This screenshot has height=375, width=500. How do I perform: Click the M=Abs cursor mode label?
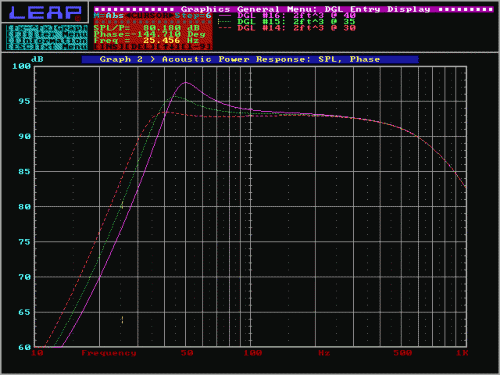point(109,15)
